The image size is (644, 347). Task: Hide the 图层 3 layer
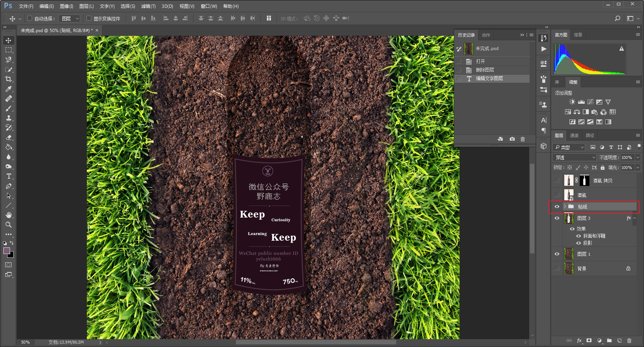pyautogui.click(x=557, y=218)
